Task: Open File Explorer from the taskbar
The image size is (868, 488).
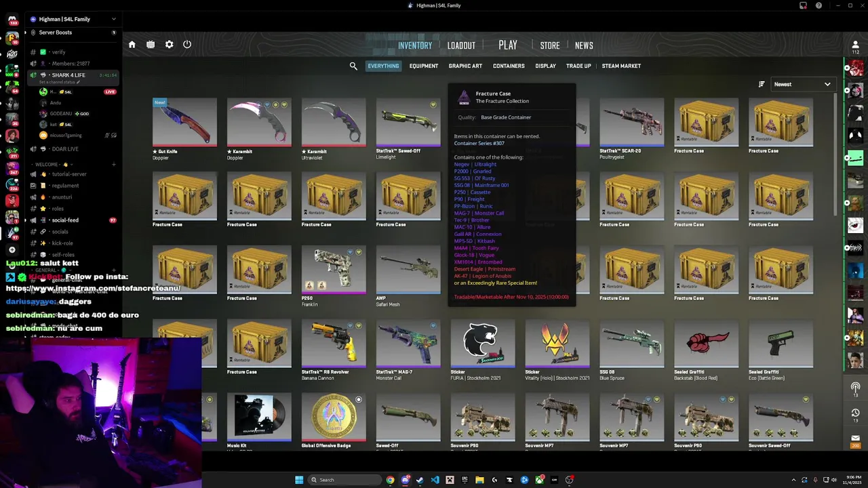Action: pos(479,480)
